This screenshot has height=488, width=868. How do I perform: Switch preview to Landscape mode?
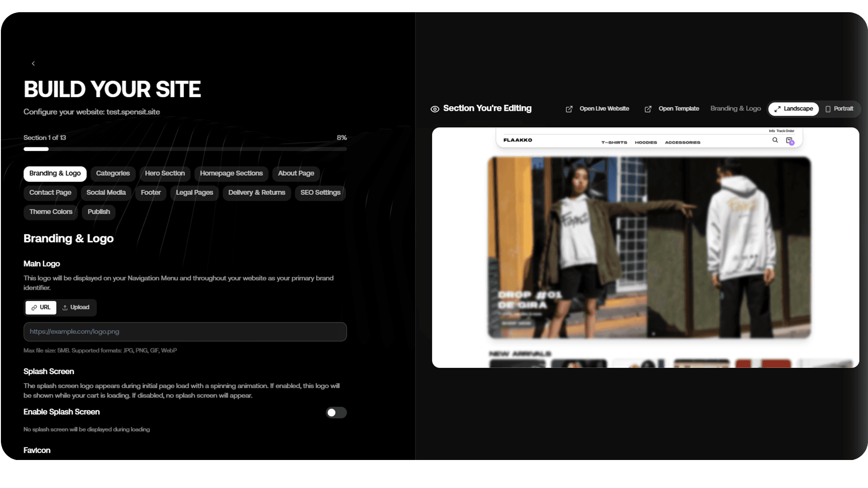click(793, 109)
